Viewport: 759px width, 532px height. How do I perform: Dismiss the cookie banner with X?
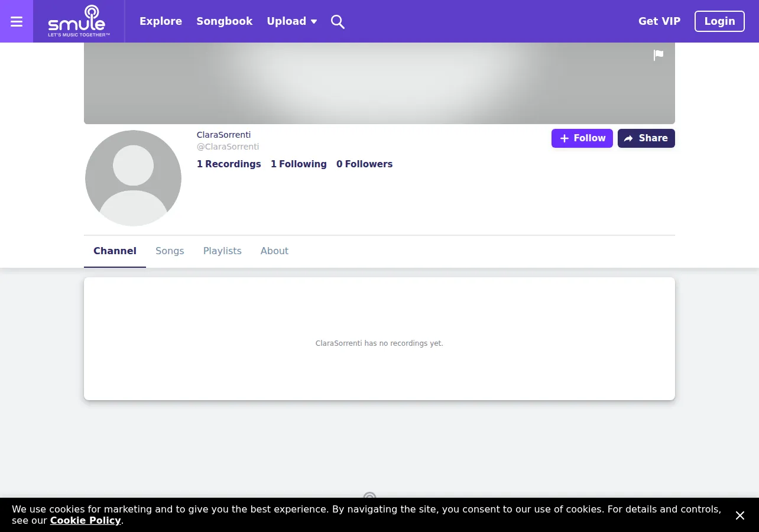point(740,515)
